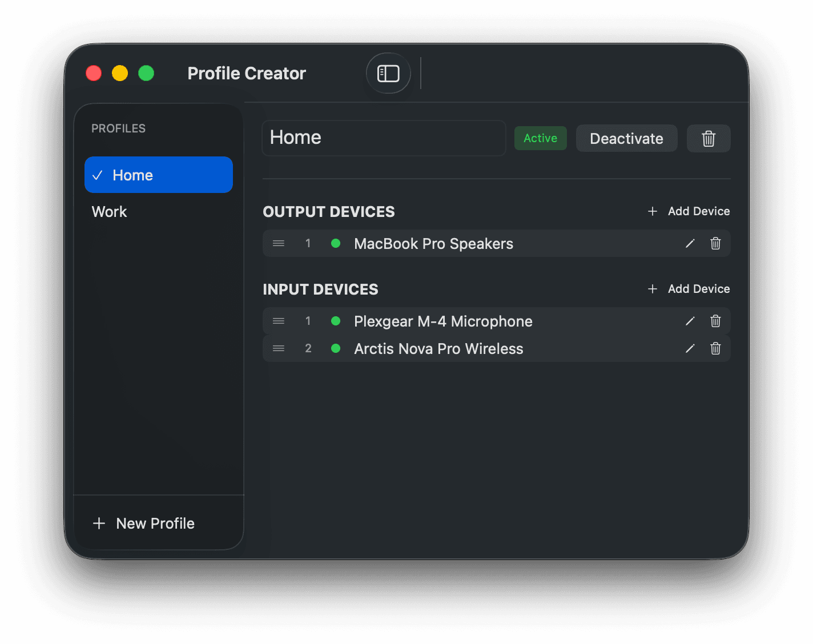Click the Profile Creator window title
This screenshot has width=813, height=644.
tap(247, 73)
